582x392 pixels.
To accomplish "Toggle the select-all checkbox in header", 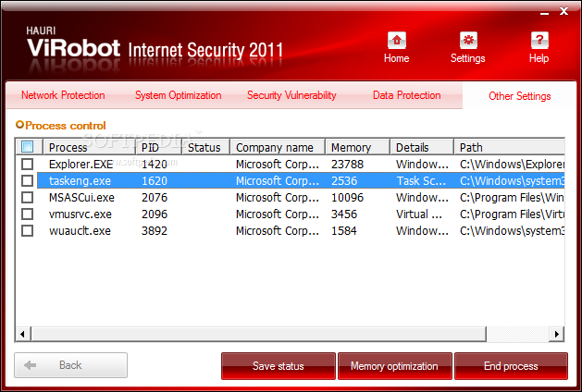I will [x=27, y=147].
